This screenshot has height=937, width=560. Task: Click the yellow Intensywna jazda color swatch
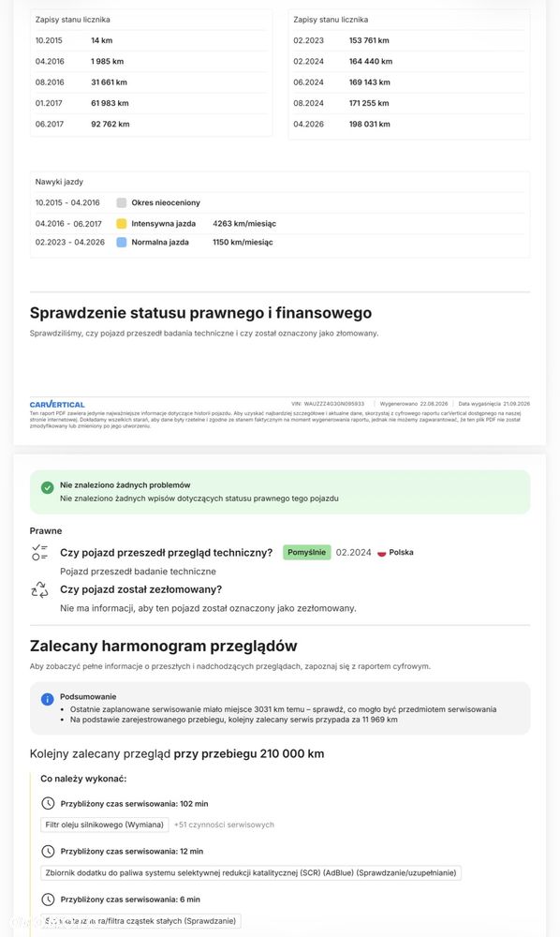click(x=121, y=224)
